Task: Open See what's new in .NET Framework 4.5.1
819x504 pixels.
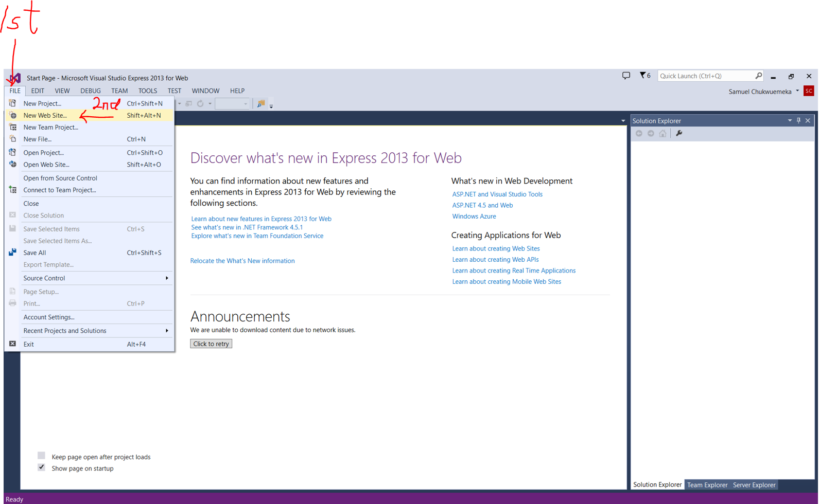Action: [247, 227]
